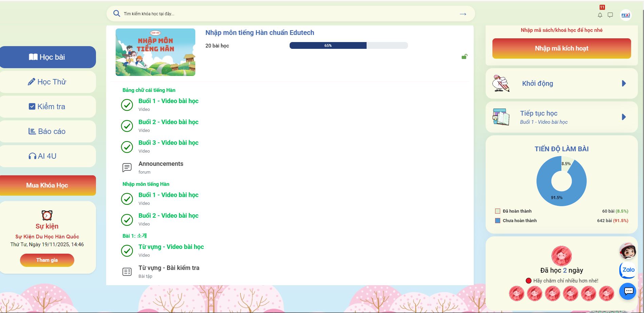
Task: Click the Tham gia event button
Action: tap(47, 260)
